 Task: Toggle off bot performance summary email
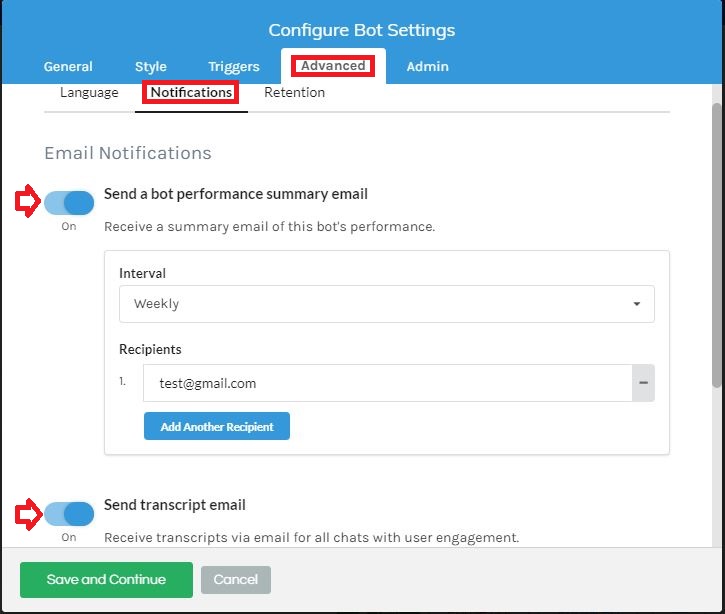click(69, 203)
